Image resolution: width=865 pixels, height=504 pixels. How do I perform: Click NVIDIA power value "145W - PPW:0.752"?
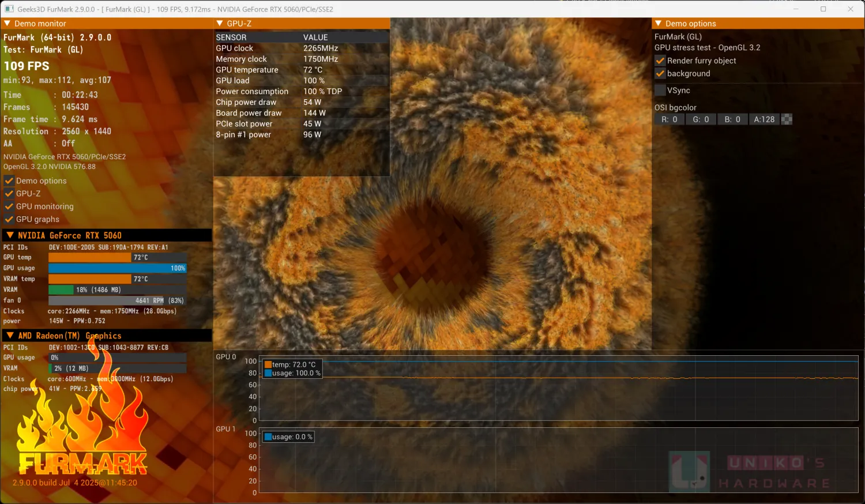pos(77,321)
